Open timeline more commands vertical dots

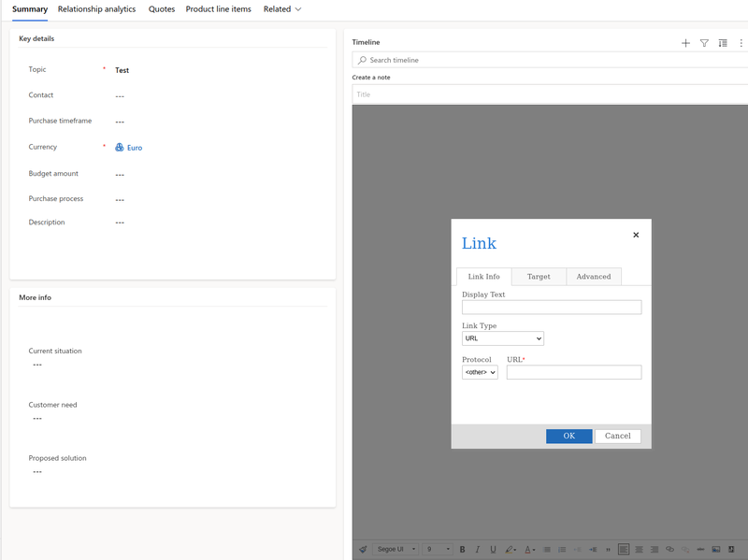click(x=741, y=43)
